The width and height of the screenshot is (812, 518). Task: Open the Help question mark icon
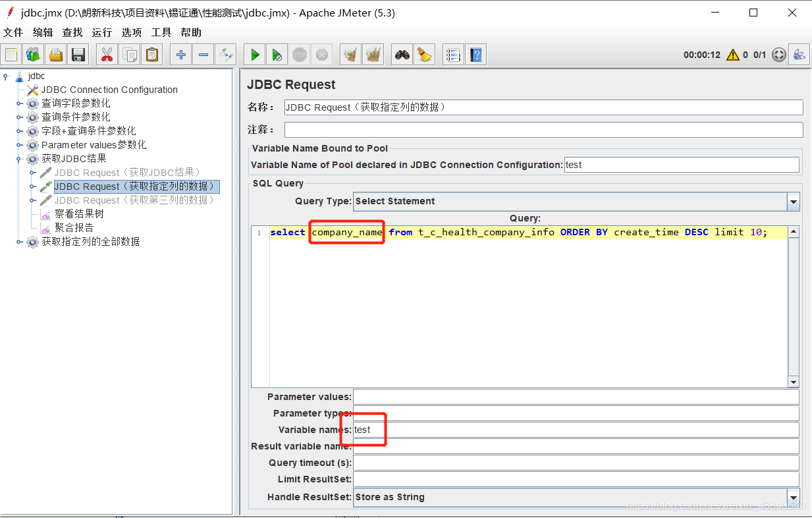click(476, 55)
